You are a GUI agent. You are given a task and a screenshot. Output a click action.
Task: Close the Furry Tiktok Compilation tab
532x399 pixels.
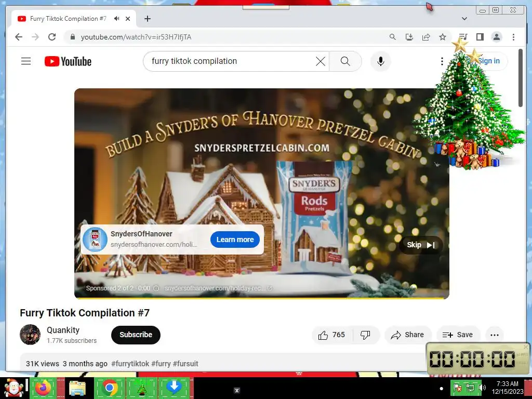tap(128, 19)
